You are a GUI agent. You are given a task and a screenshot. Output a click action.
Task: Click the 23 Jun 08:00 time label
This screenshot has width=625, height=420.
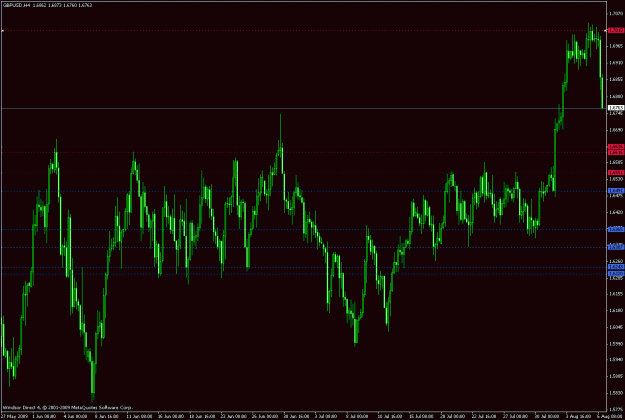point(233,416)
